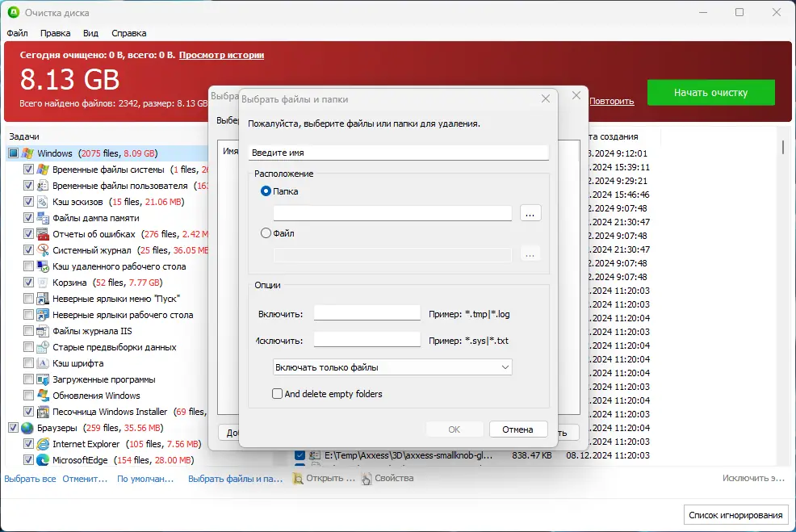
Task: Click the Исключить э… link at bottom right
Action: tap(753, 478)
